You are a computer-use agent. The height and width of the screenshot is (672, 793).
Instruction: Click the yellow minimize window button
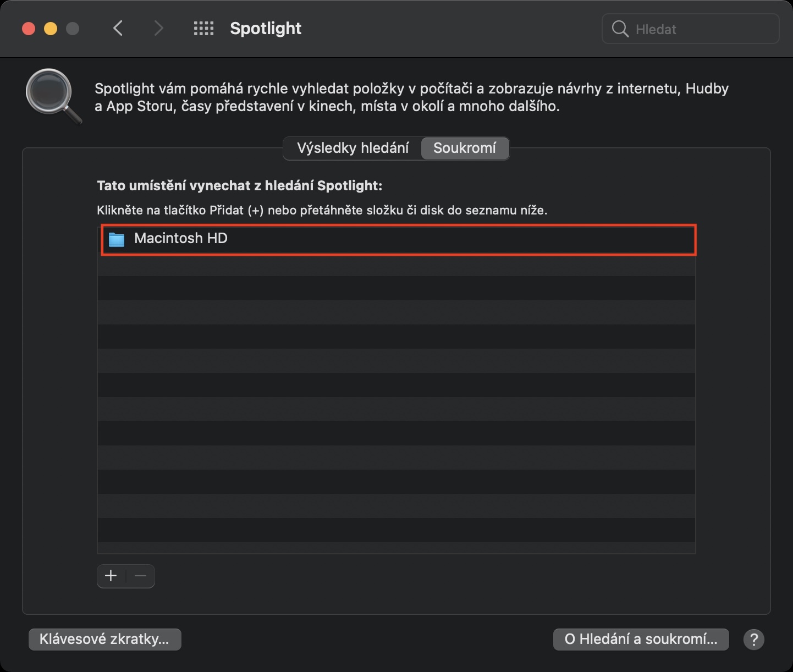tap(51, 29)
